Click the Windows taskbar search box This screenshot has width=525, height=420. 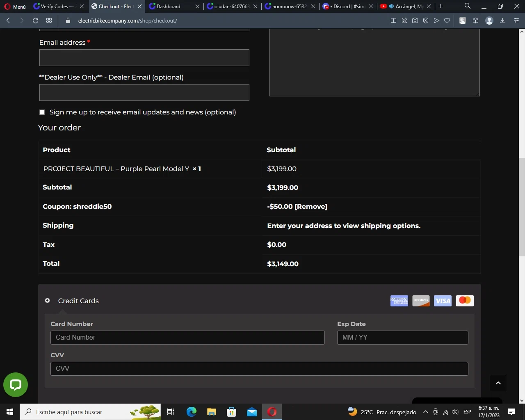[x=90, y=412]
